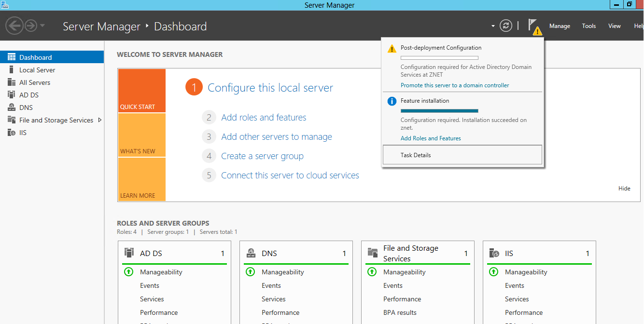Click Feature installation progress bar
Viewport: 644px width, 324px height.
coord(439,111)
